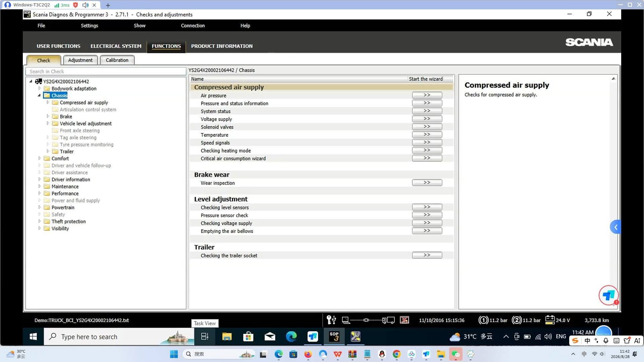Open Google Chrome from the local taskbar

point(396,354)
